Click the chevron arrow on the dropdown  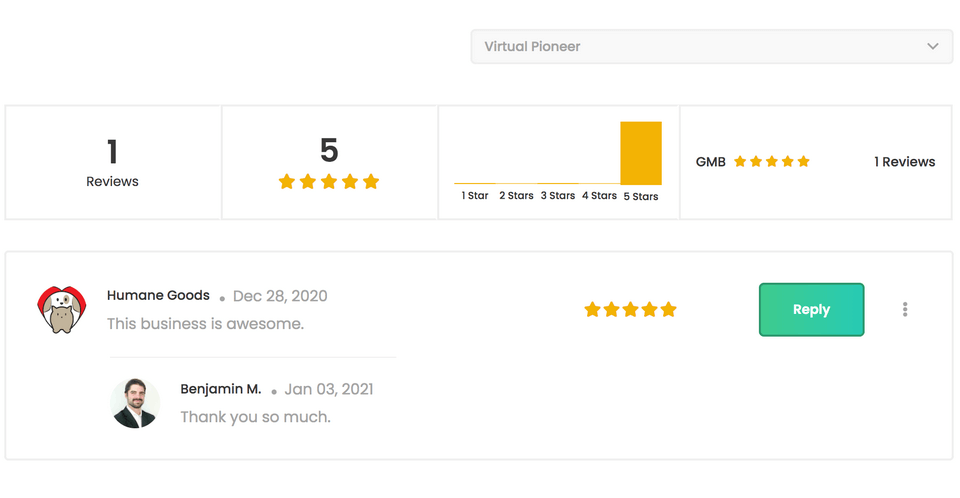tap(932, 47)
